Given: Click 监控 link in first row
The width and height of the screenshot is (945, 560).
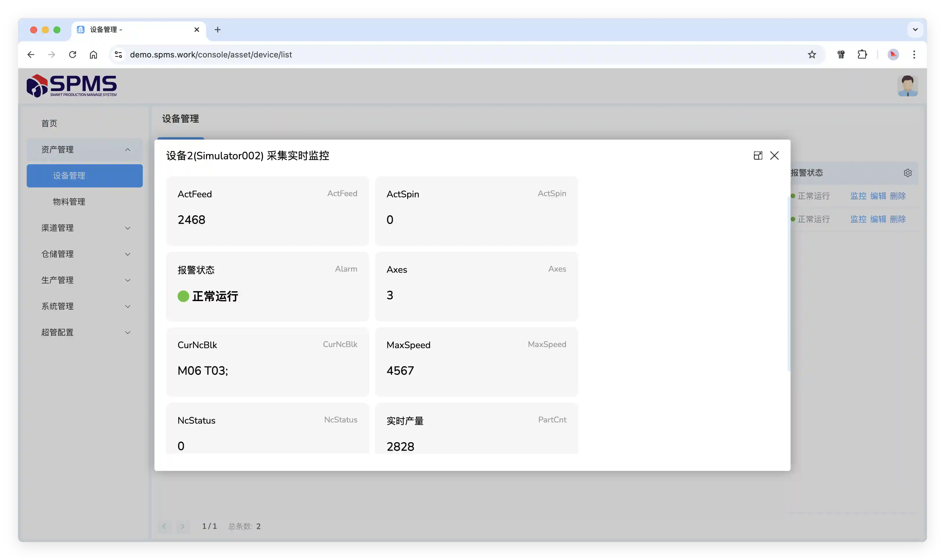Looking at the screenshot, I should click(858, 196).
